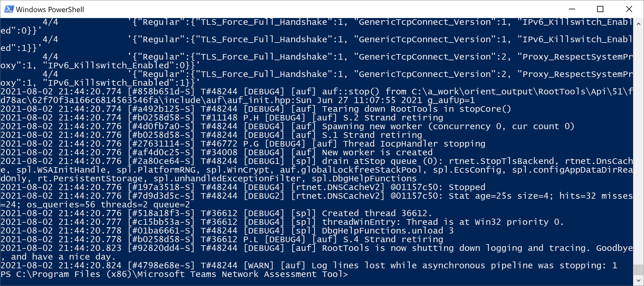This screenshot has height=286, width=644.
Task: Click the 'New worker is created' line
Action: coord(217,152)
